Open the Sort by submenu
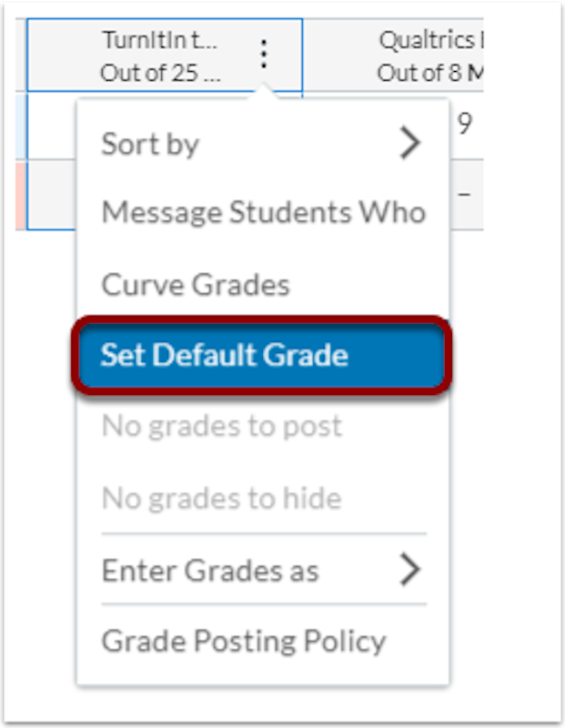The height and width of the screenshot is (728, 565). click(x=150, y=143)
